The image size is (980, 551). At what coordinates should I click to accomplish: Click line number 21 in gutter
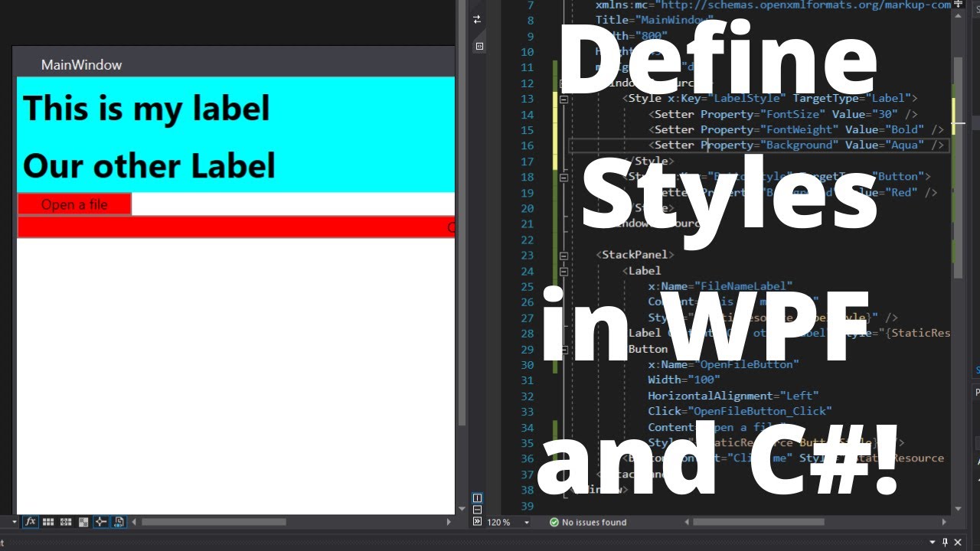(x=527, y=223)
